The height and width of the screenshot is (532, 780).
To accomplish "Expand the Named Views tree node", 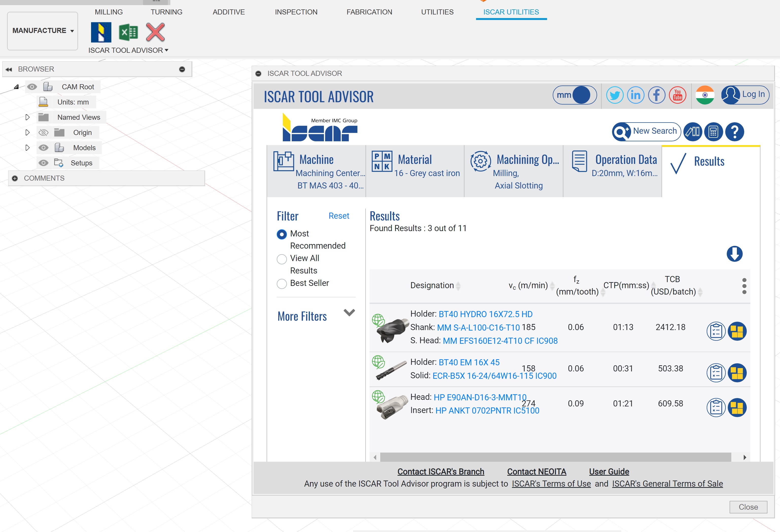I will (x=27, y=117).
